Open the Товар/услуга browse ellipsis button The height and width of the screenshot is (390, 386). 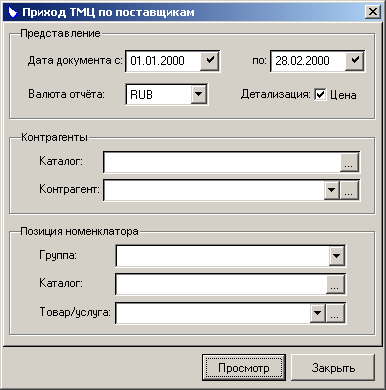tap(335, 313)
